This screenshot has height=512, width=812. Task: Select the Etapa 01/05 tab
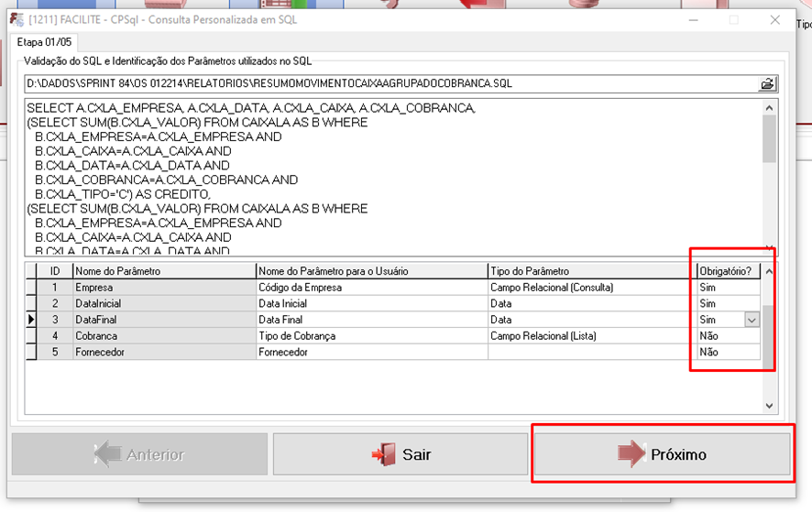[45, 42]
